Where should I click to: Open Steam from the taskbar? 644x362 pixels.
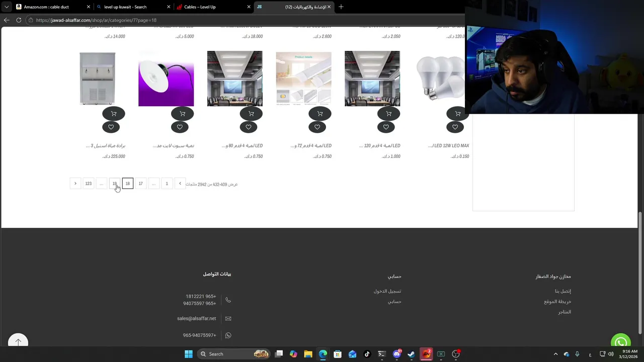pos(411,354)
